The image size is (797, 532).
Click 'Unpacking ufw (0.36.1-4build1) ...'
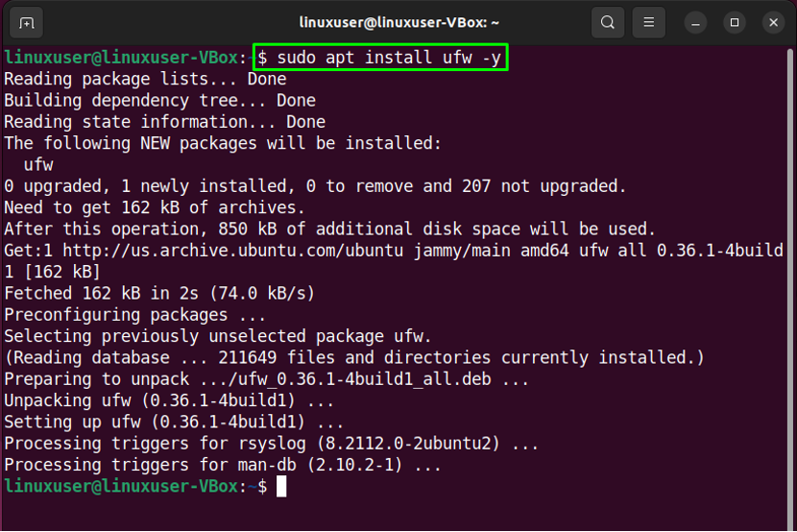click(x=169, y=400)
